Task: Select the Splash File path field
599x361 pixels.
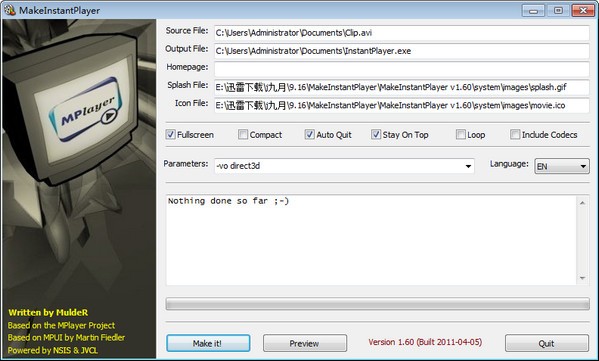Action: coord(401,87)
